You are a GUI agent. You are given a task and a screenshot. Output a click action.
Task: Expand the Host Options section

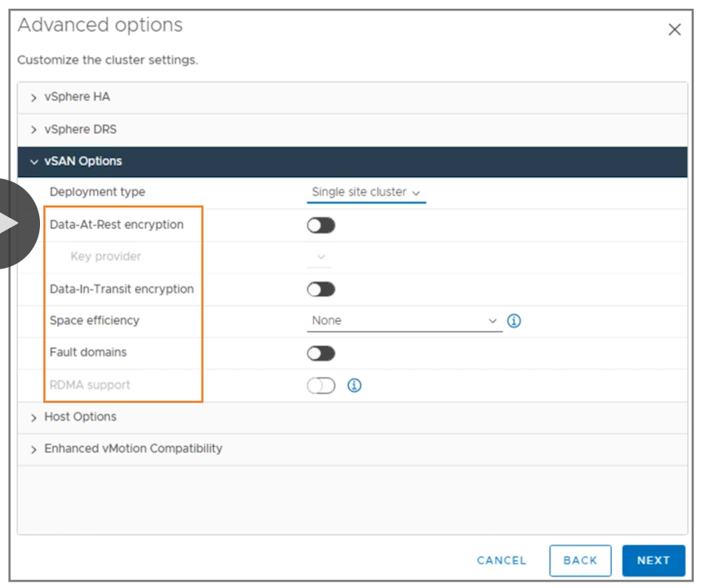(x=80, y=417)
